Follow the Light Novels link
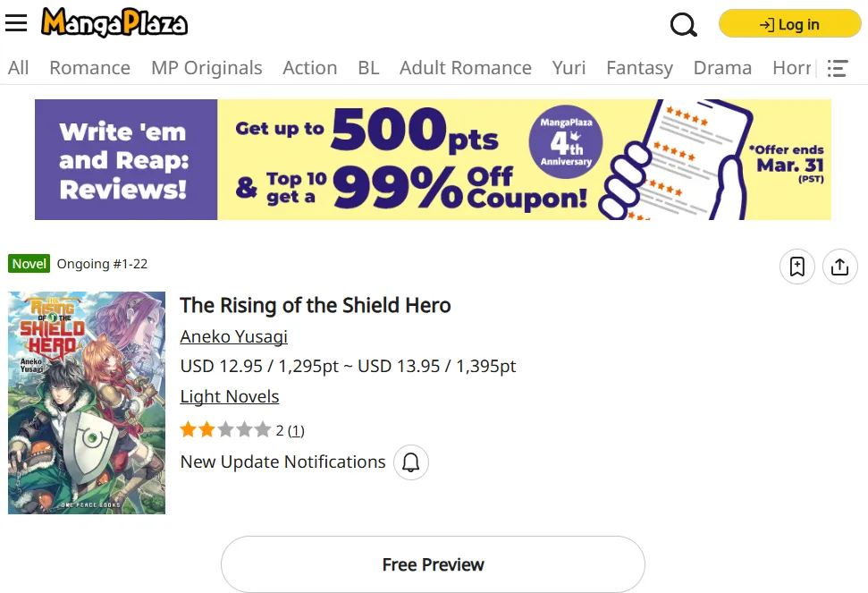Viewport: 868px width, 593px height. pyautogui.click(x=230, y=396)
